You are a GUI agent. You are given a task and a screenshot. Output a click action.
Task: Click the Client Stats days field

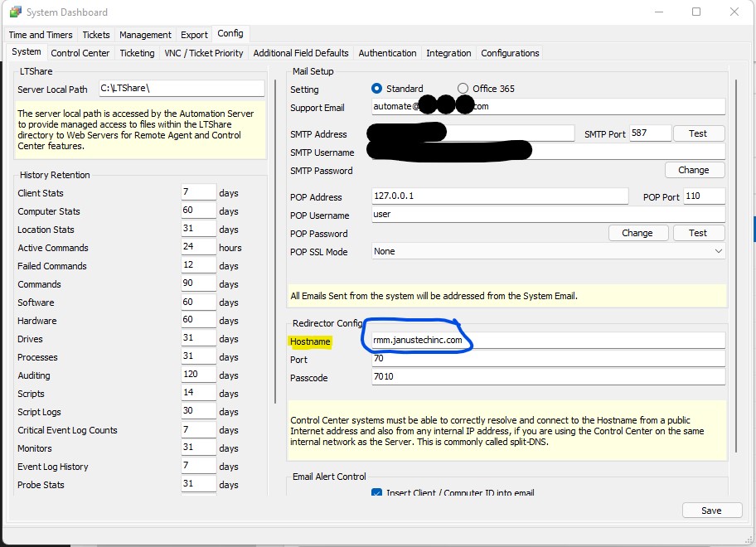198,193
